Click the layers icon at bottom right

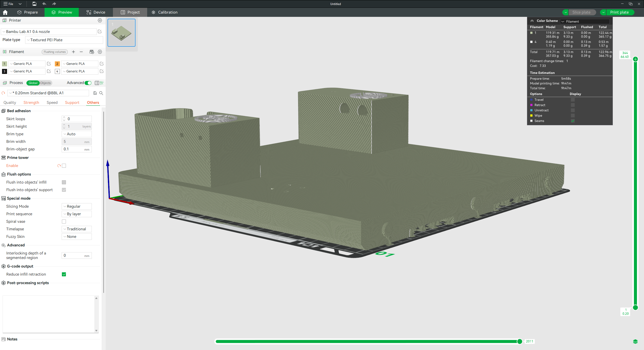coord(635,341)
